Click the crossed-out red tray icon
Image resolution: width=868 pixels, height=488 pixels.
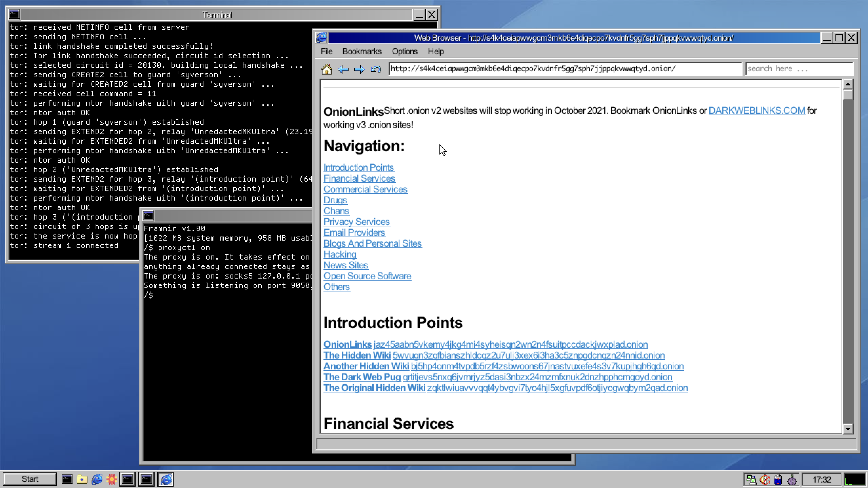765,480
